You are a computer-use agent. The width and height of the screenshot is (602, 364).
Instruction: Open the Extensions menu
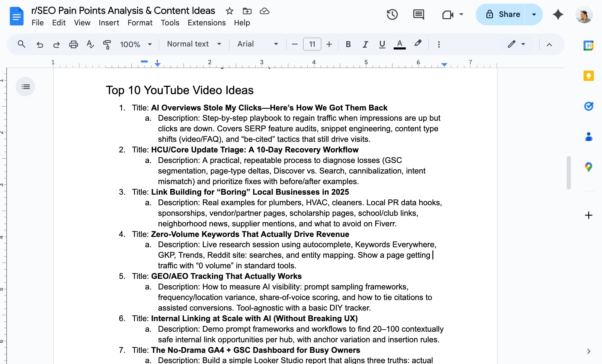tap(206, 23)
